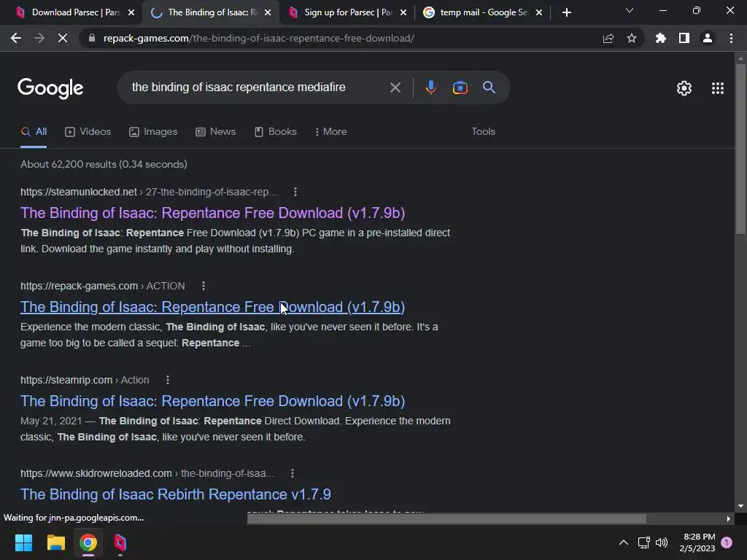
Task: Bookmark this page with the star
Action: [x=632, y=38]
